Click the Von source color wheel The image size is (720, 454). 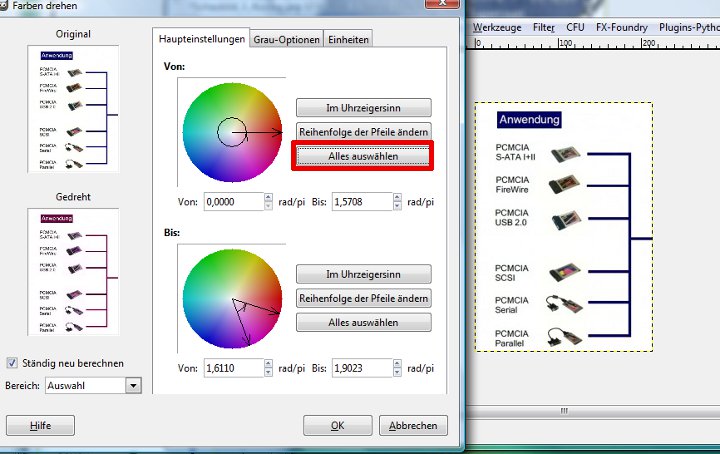click(x=231, y=129)
